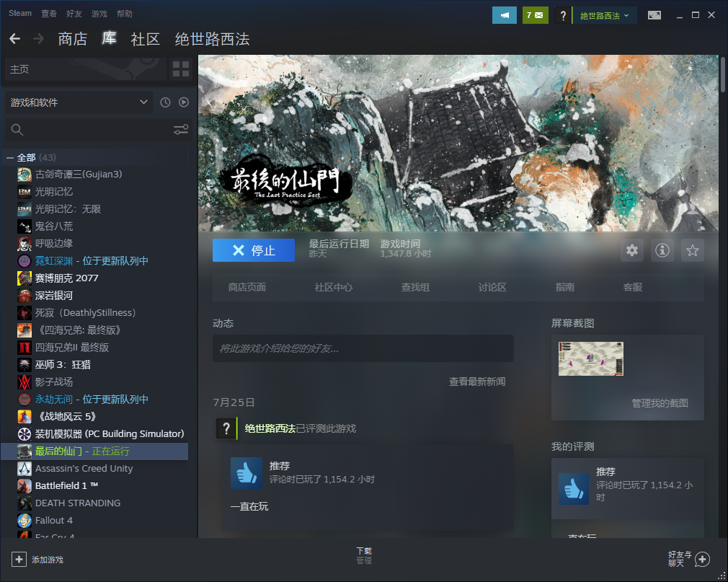
Task: Open the 讨论区 link
Action: point(492,287)
